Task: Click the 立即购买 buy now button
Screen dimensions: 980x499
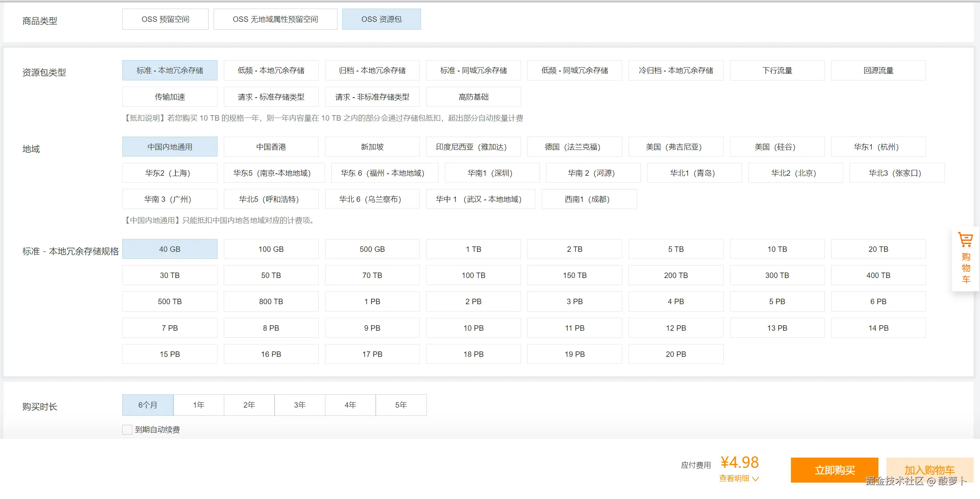Action: (x=834, y=470)
